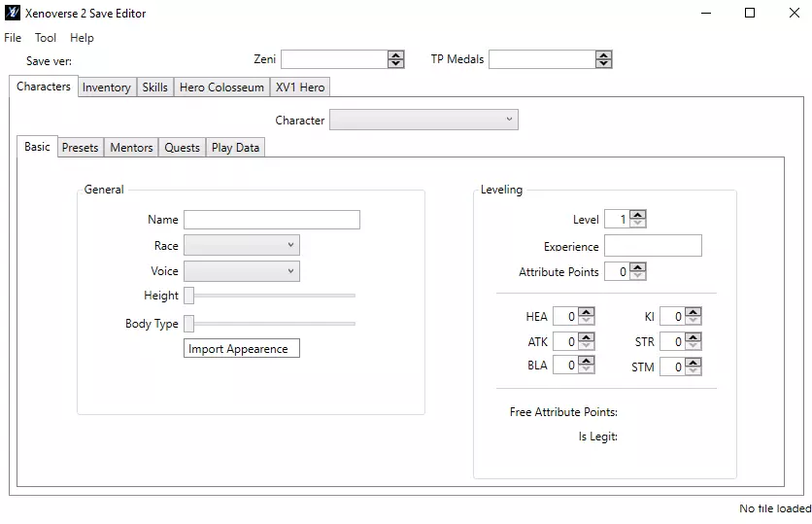
Task: Increase HEA stat with up arrow
Action: (587, 312)
